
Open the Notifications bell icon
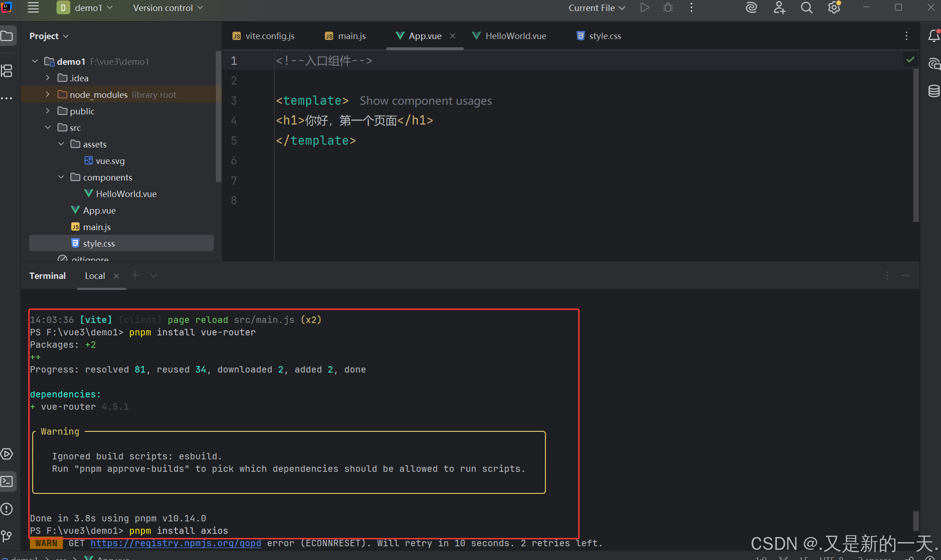[x=934, y=36]
